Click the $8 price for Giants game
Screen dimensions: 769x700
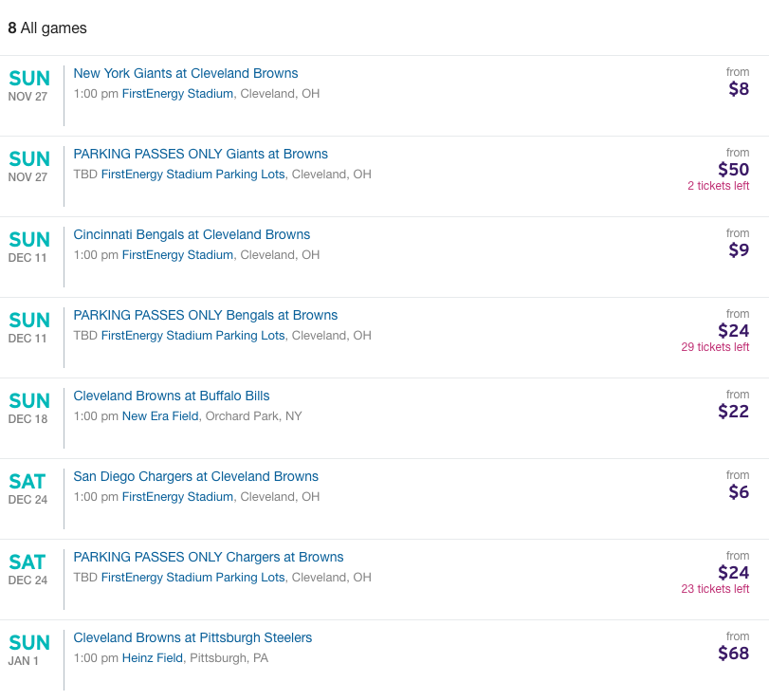(x=738, y=89)
